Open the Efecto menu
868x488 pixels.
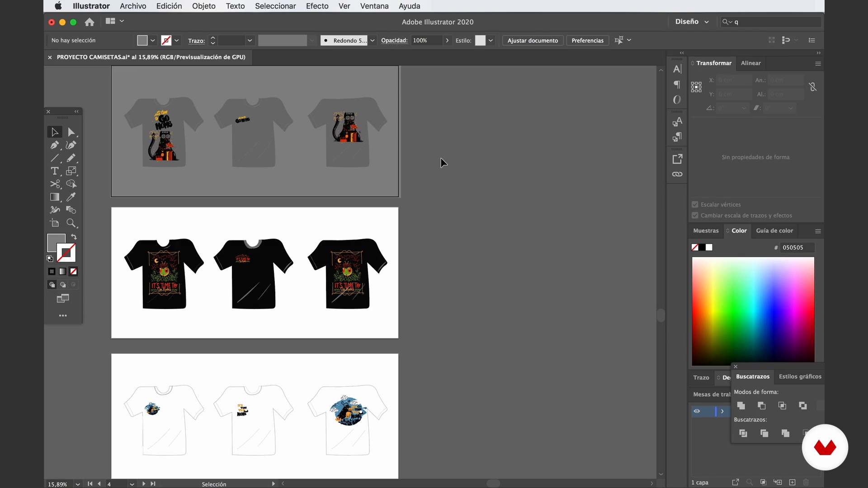click(x=317, y=6)
